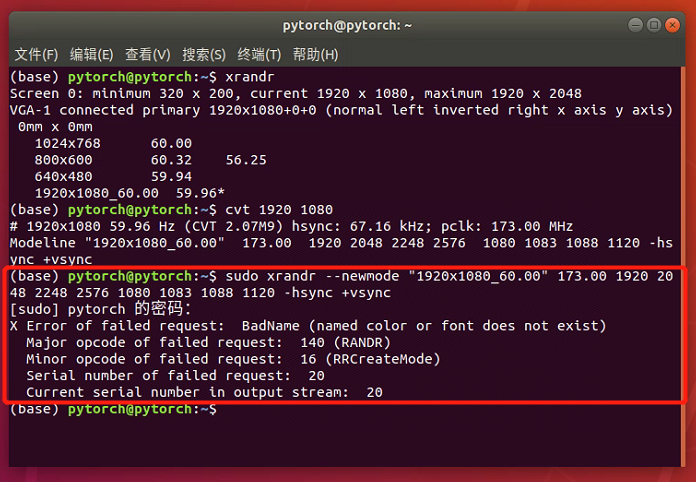Click the terminal vertical scrollbar
The height and width of the screenshot is (482, 696).
tap(684, 266)
